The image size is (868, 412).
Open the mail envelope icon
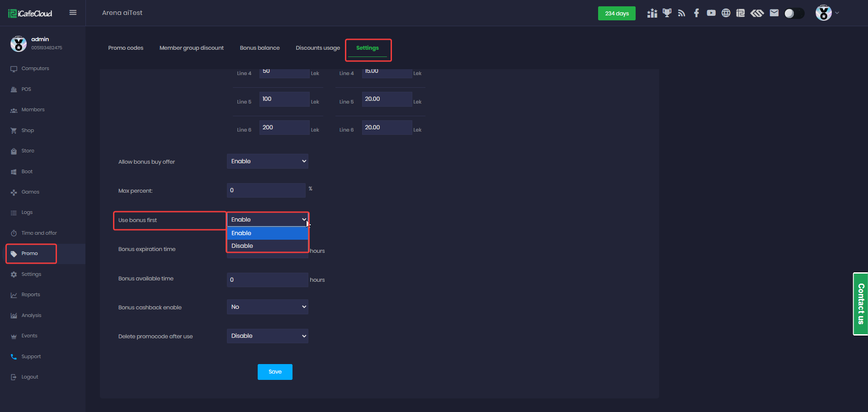coord(774,13)
